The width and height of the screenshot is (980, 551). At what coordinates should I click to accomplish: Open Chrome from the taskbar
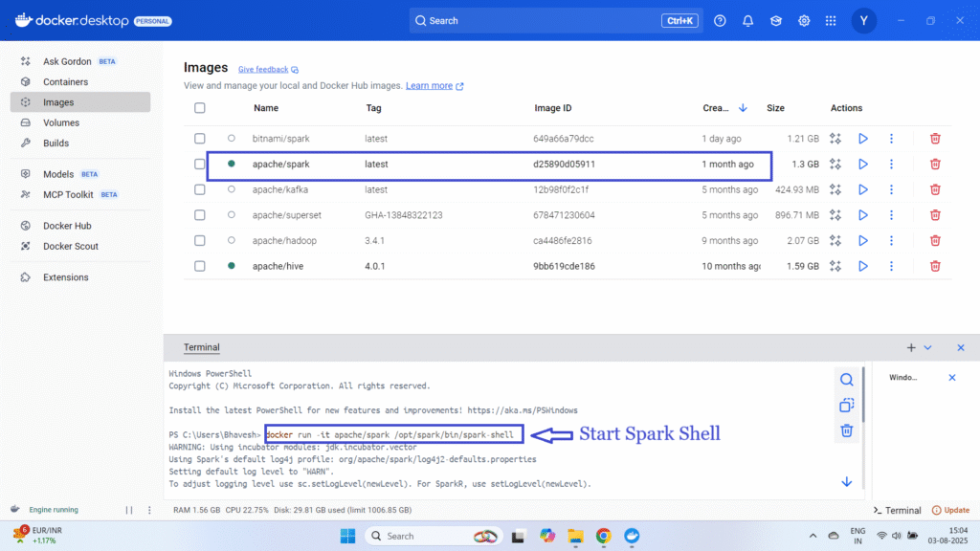point(603,536)
